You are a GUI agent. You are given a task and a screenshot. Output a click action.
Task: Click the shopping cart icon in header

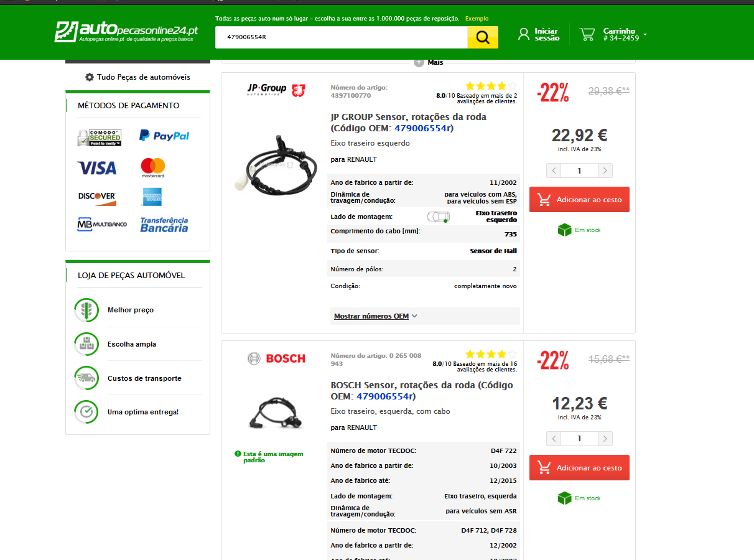click(587, 34)
